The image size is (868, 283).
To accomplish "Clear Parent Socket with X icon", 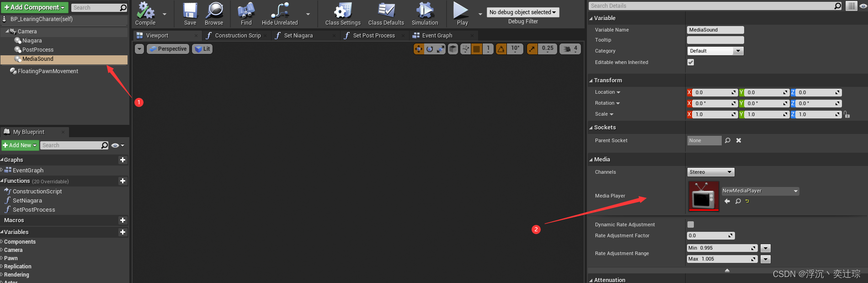I will 739,140.
